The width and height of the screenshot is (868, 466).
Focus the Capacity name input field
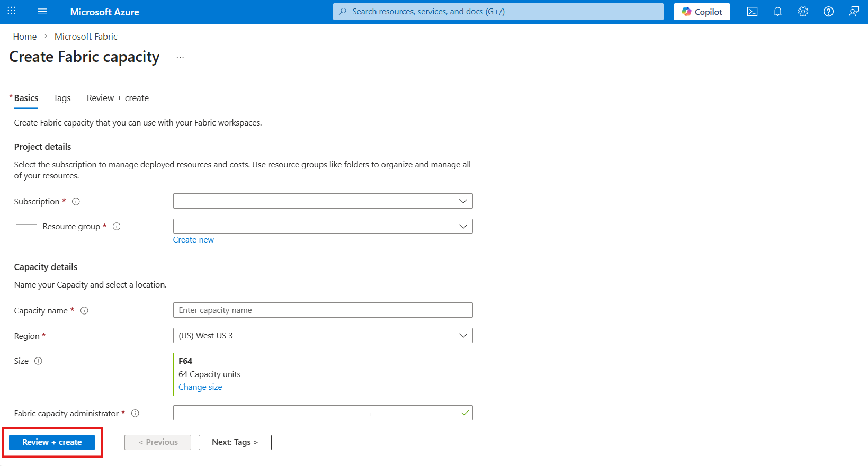click(323, 310)
